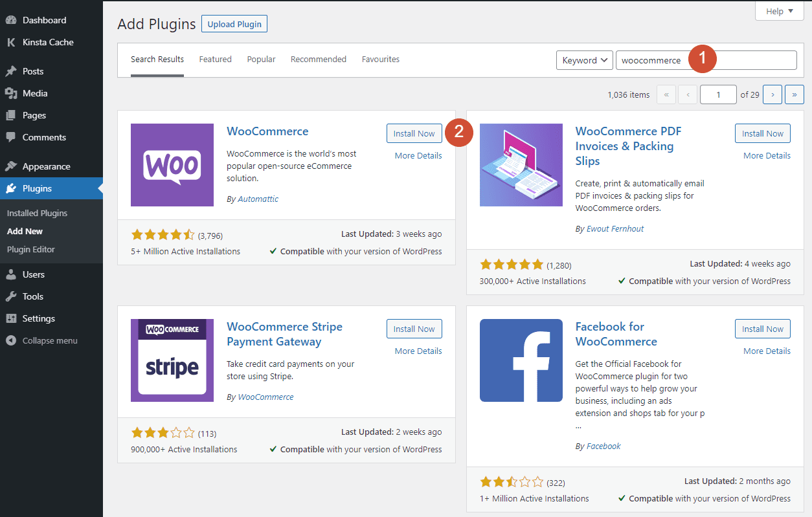The image size is (812, 517).
Task: Switch to the Featured plugins tab
Action: pos(215,59)
